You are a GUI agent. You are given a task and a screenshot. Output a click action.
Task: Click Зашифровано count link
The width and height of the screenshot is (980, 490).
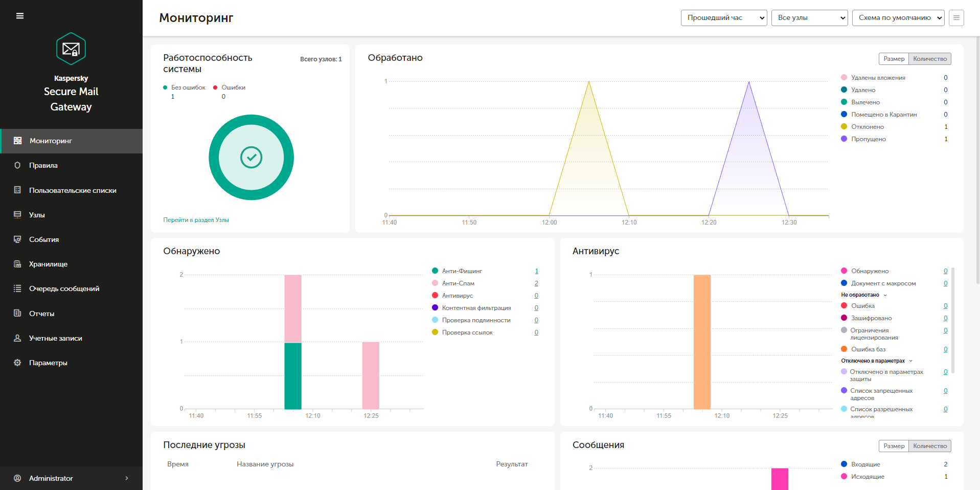pos(946,318)
